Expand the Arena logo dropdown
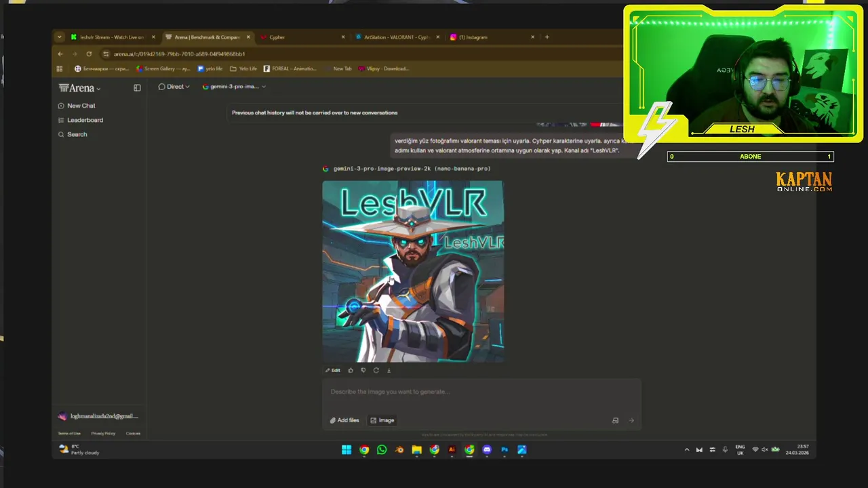Screen dimensions: 868x488 [79, 88]
